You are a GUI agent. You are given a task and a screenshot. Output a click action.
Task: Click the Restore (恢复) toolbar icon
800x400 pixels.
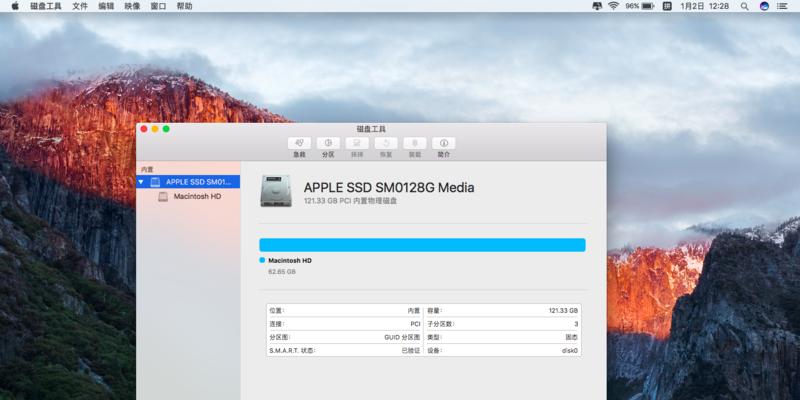(x=386, y=143)
